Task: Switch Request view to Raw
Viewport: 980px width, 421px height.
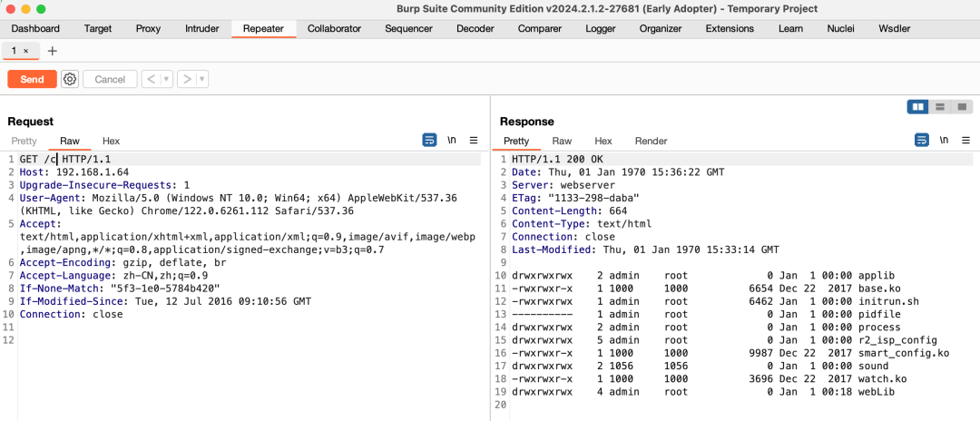Action: pyautogui.click(x=70, y=142)
